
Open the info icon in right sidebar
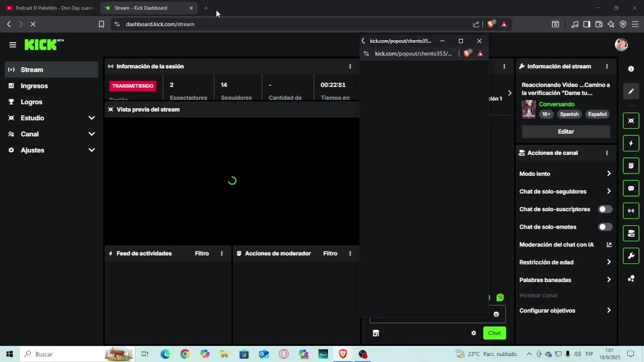point(631,69)
